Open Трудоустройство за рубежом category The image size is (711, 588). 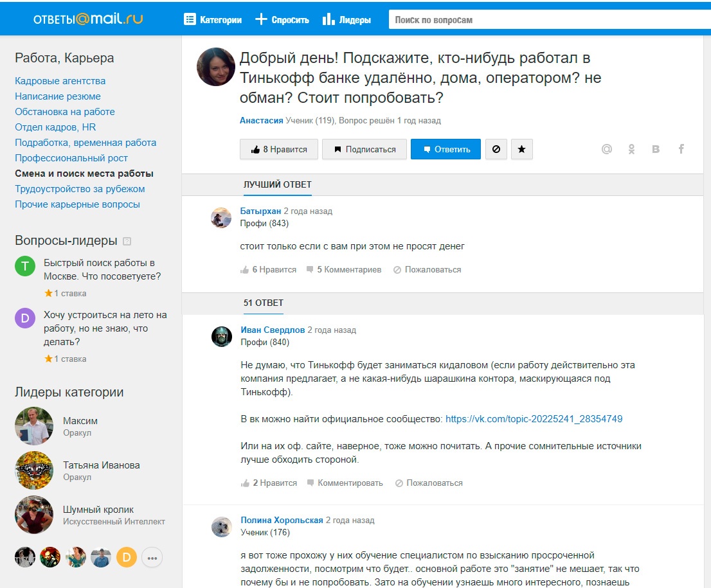[x=80, y=188]
